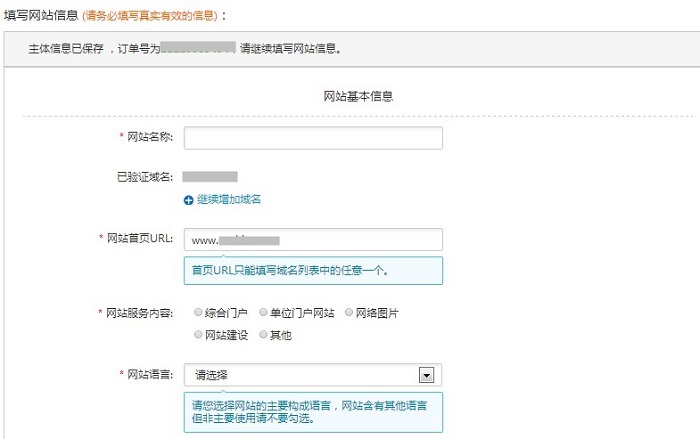Click the homepage URL hint tooltip box

[x=313, y=270]
